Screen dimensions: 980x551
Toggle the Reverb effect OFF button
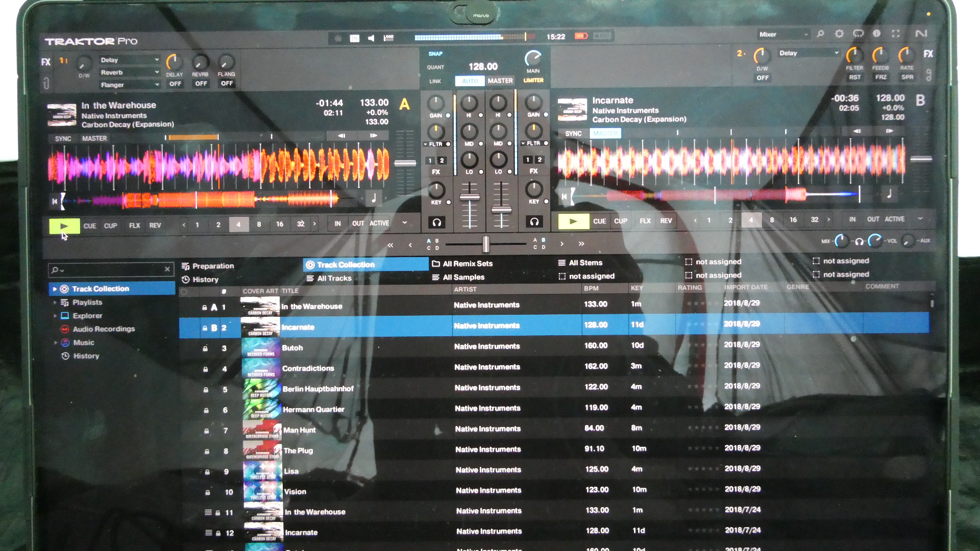pyautogui.click(x=201, y=84)
